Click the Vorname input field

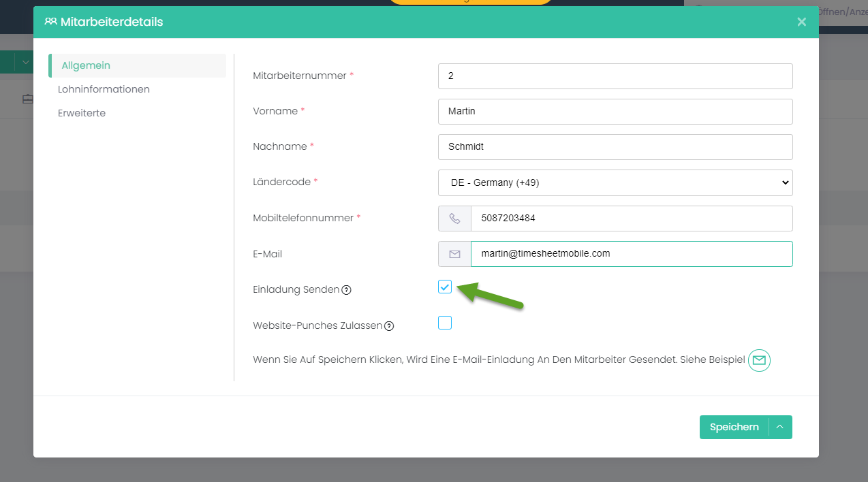click(x=615, y=112)
